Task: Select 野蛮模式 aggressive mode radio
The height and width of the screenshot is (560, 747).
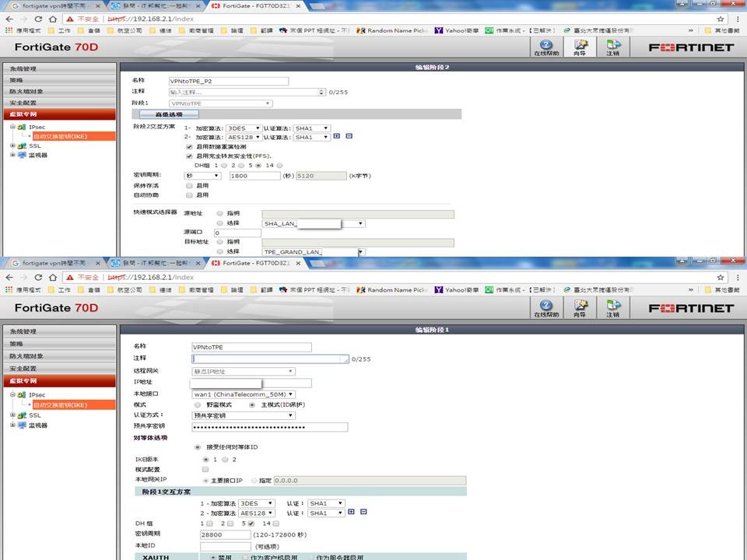Action: (x=197, y=404)
